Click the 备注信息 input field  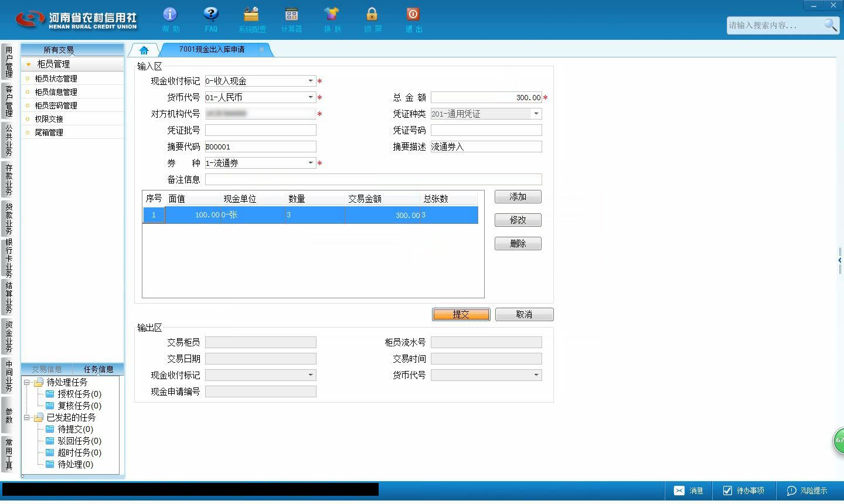[x=373, y=179]
